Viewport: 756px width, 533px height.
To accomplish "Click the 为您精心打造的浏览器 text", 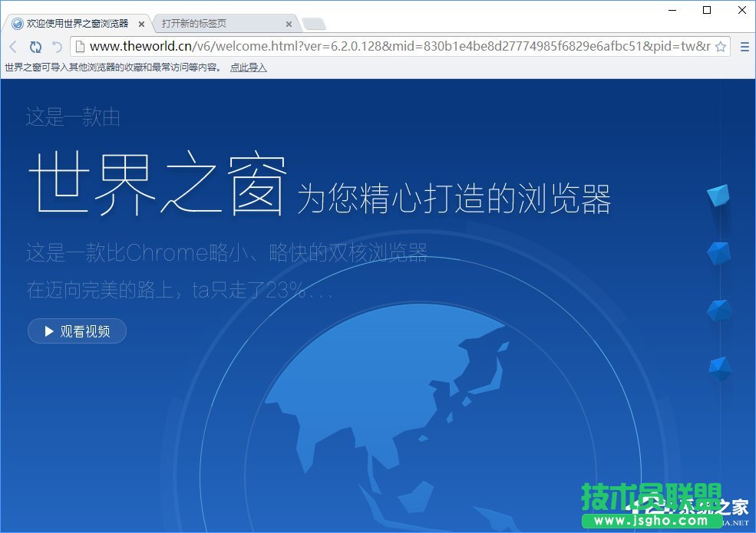I will coord(454,198).
